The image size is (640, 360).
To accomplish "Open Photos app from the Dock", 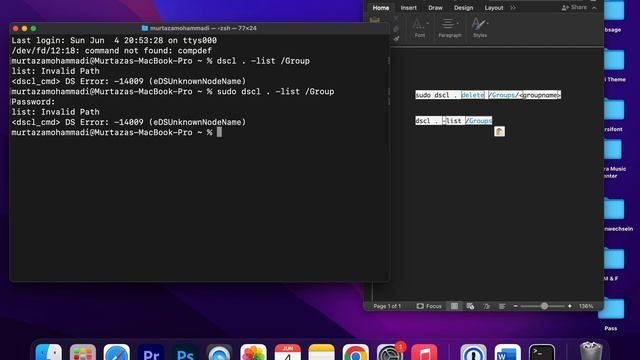I will [x=253, y=353].
